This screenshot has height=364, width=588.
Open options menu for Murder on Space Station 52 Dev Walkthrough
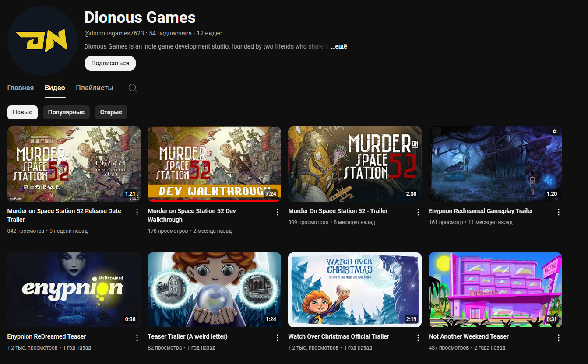(x=278, y=212)
